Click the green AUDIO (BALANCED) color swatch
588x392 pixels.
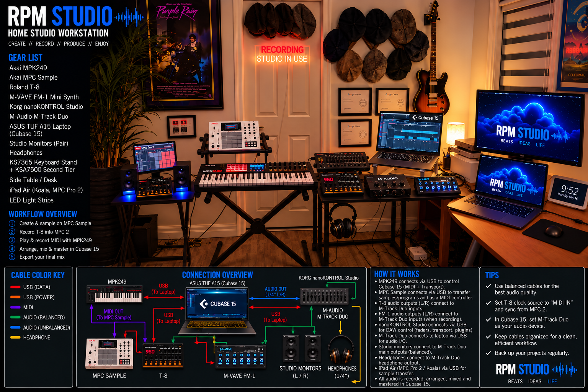[15, 317]
